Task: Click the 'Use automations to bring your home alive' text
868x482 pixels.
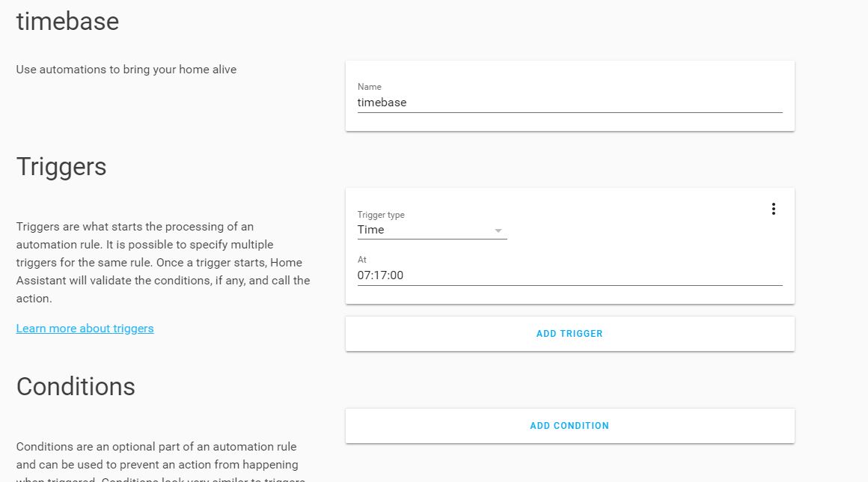Action: 126,69
